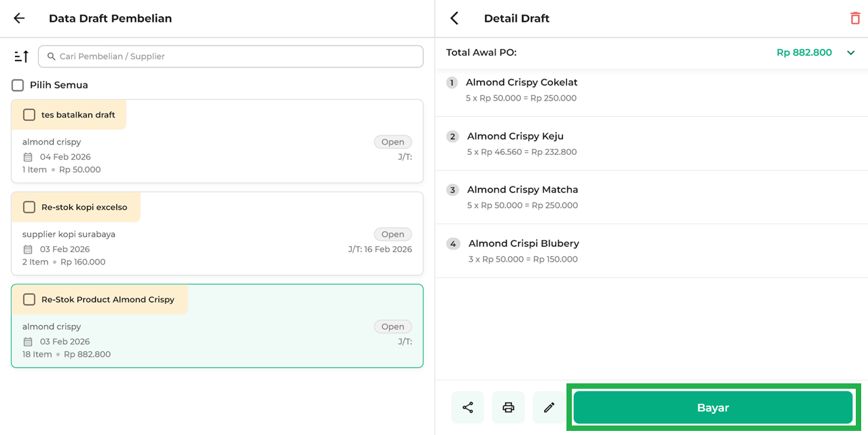This screenshot has height=435, width=868.
Task: Check the 'tes batalkan draft' checkbox
Action: (x=29, y=115)
